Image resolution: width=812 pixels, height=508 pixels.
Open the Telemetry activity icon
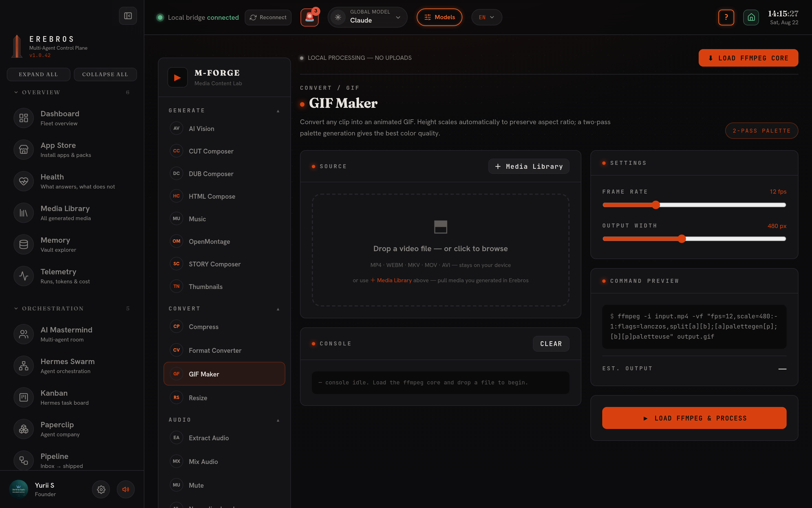point(23,276)
